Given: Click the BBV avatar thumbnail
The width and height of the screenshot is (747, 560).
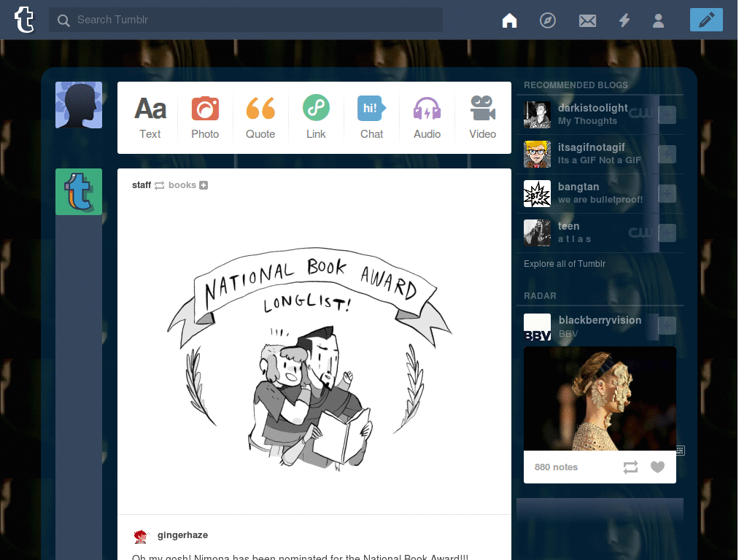Looking at the screenshot, I should [537, 327].
